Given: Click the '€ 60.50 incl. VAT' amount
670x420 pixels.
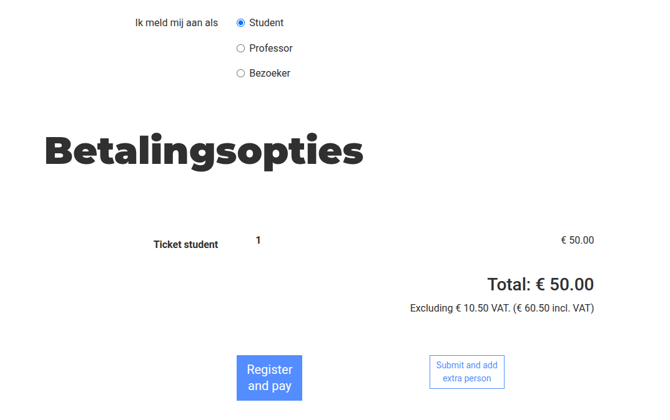Looking at the screenshot, I should click(554, 308).
